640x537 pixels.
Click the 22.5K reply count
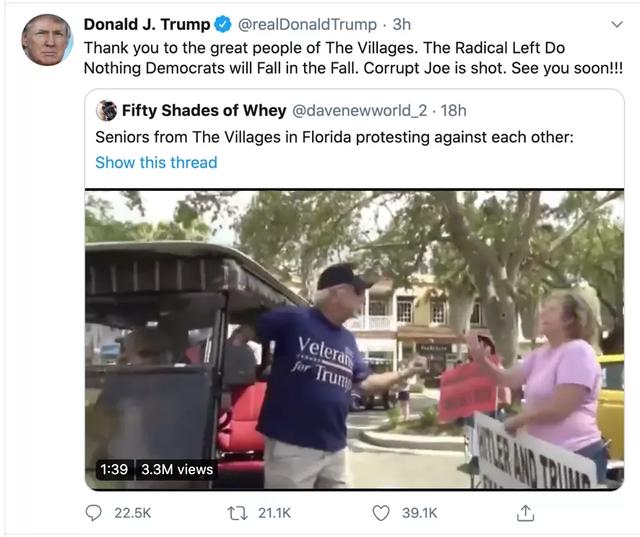click(x=133, y=512)
